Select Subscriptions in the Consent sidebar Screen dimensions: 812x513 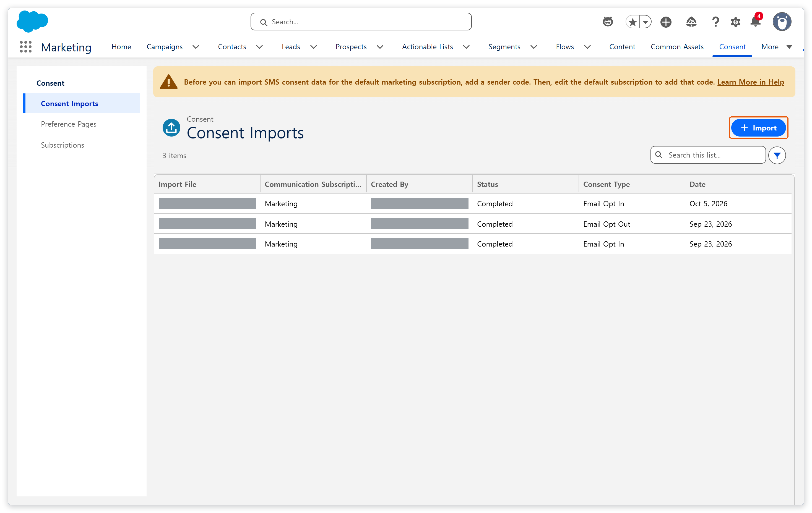[63, 145]
